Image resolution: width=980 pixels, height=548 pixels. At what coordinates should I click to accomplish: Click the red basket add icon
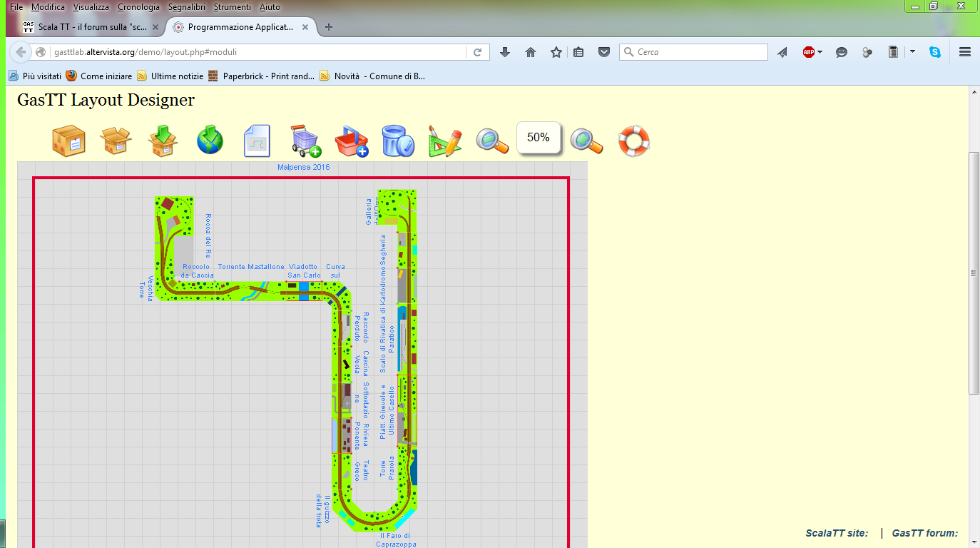[352, 141]
